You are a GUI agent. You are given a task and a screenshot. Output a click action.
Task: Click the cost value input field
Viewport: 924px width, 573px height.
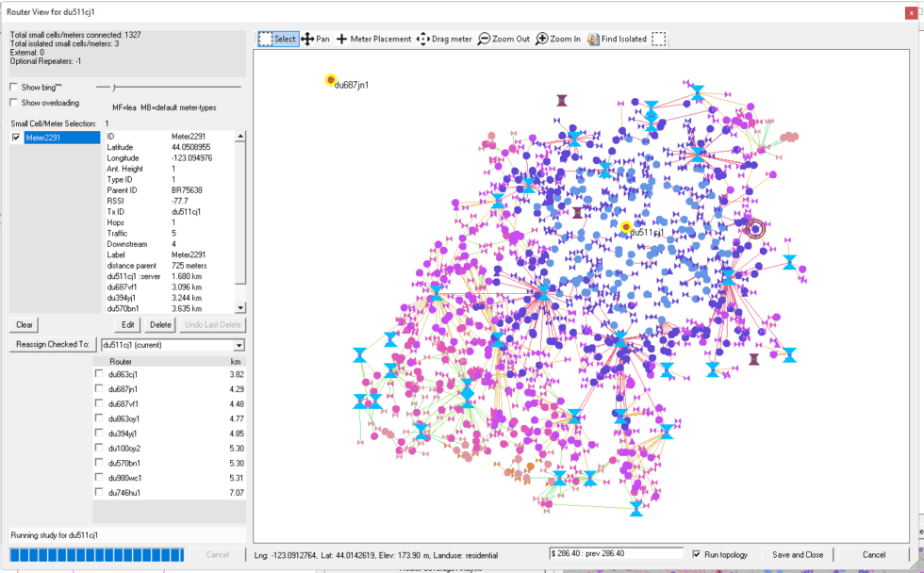(616, 555)
